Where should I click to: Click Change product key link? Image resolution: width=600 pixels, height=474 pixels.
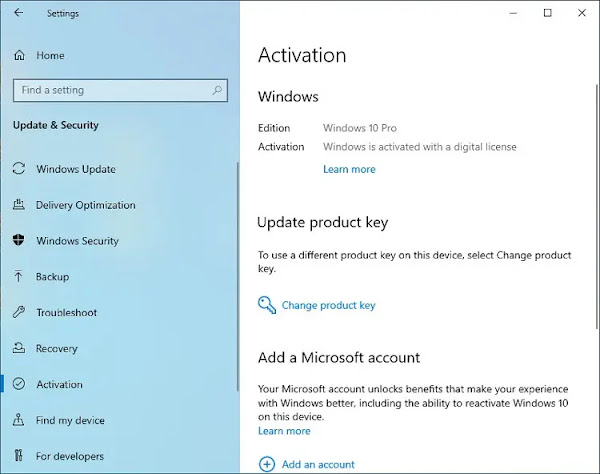point(328,305)
